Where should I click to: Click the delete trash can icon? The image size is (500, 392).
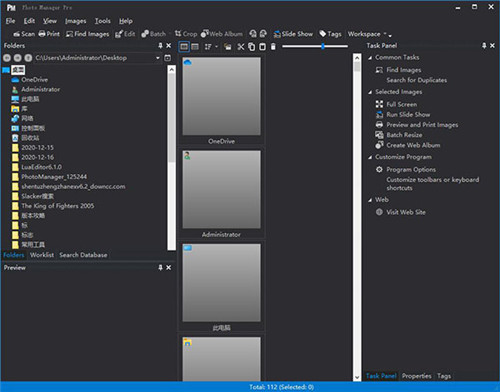273,47
